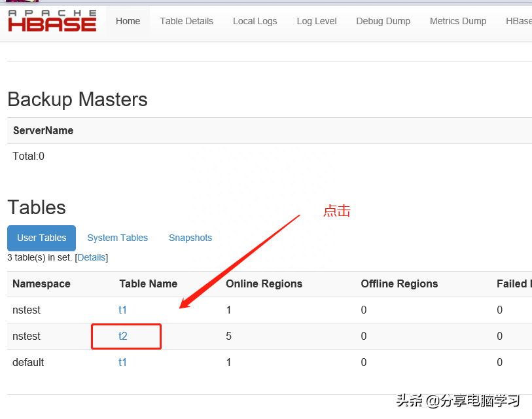
Task: Select Log Level in the top navigation
Action: click(x=317, y=21)
